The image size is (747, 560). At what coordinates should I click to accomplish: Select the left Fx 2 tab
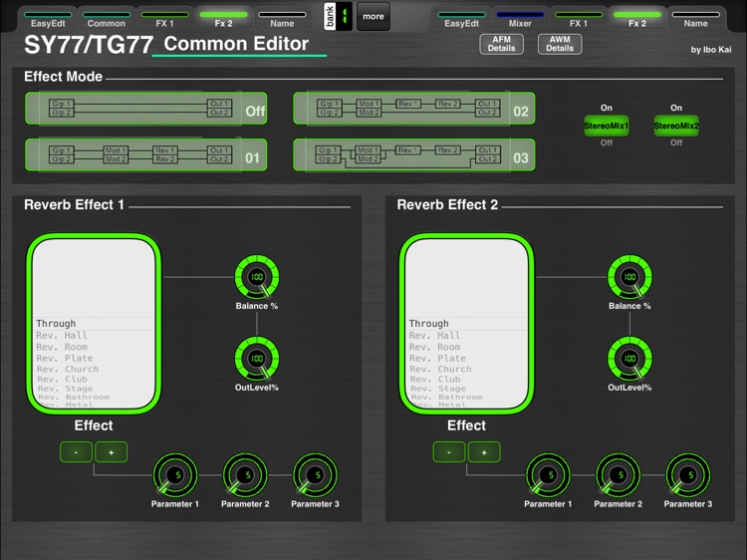(223, 19)
